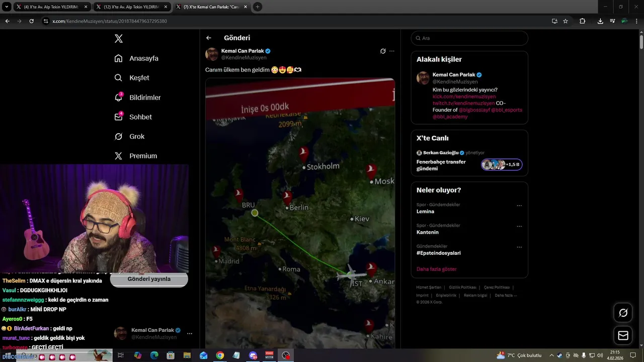The width and height of the screenshot is (644, 362).
Task: Open weather widget showing 7°C
Action: (x=519, y=355)
